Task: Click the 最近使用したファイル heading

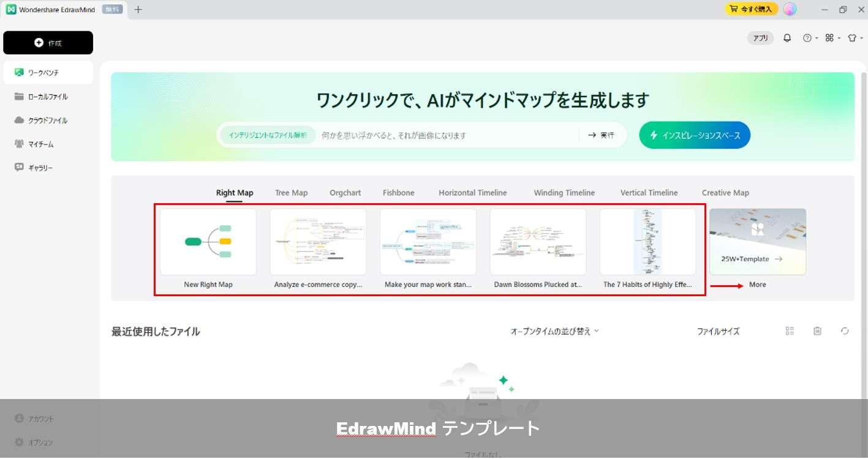Action: tap(156, 332)
